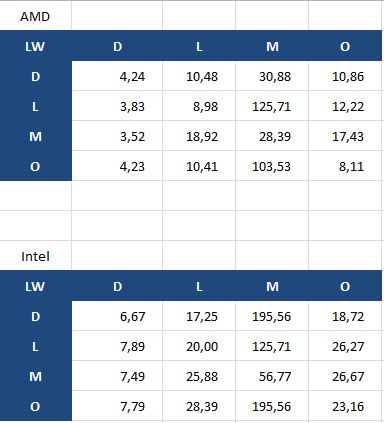The width and height of the screenshot is (384, 423).
Task: Click the cell containing 20,00
Action: click(x=199, y=346)
